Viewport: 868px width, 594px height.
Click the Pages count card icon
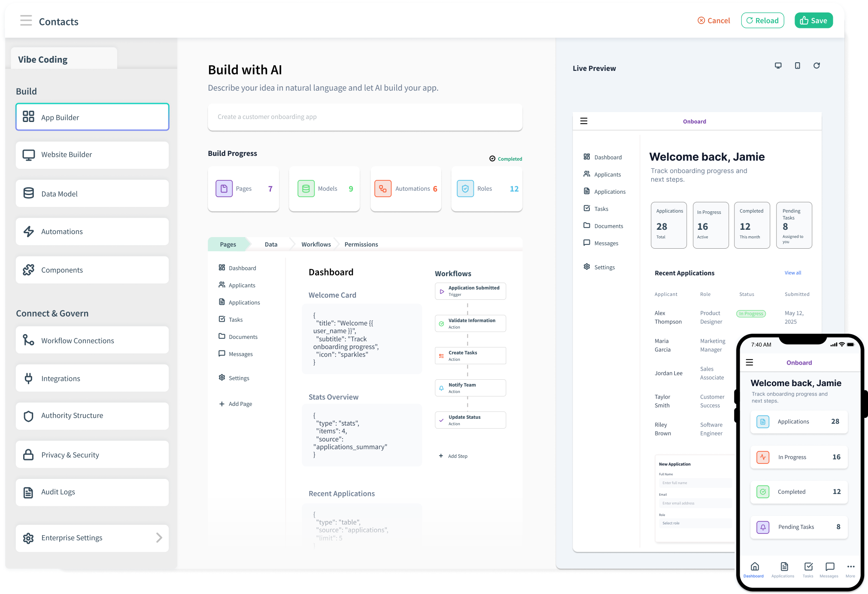point(224,189)
